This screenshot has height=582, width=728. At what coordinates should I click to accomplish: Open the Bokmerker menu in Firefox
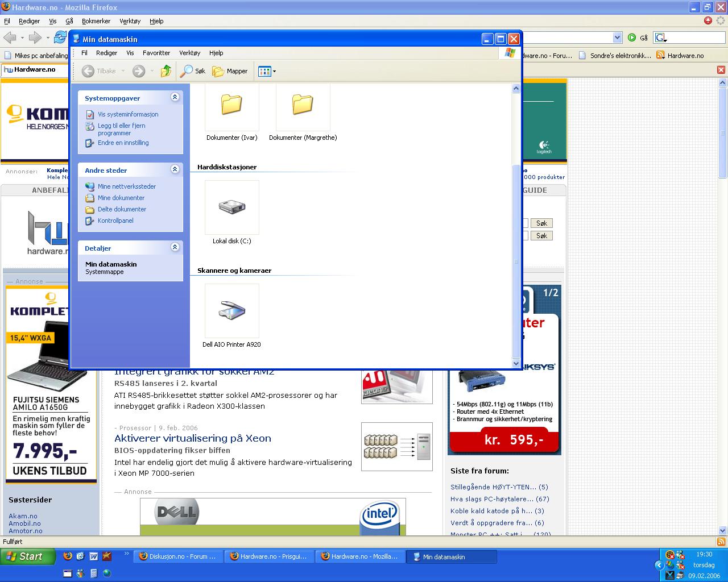coord(96,21)
